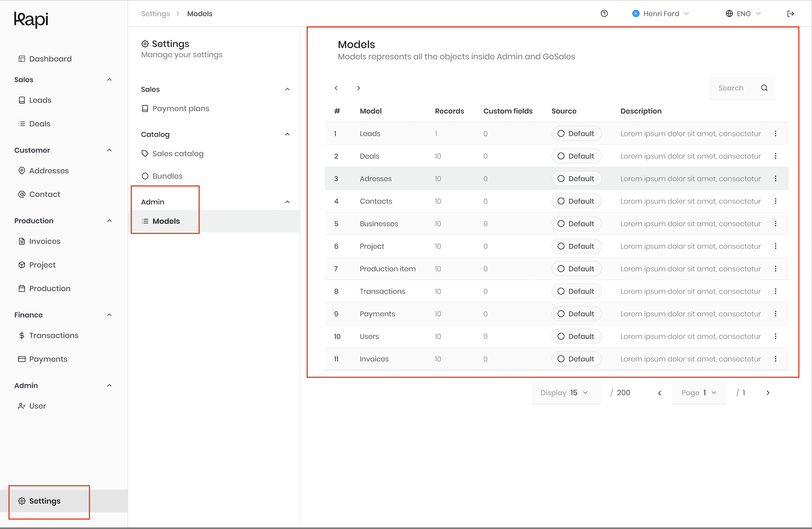Click Henri Ford avatar icon
The width and height of the screenshot is (812, 529).
point(636,14)
